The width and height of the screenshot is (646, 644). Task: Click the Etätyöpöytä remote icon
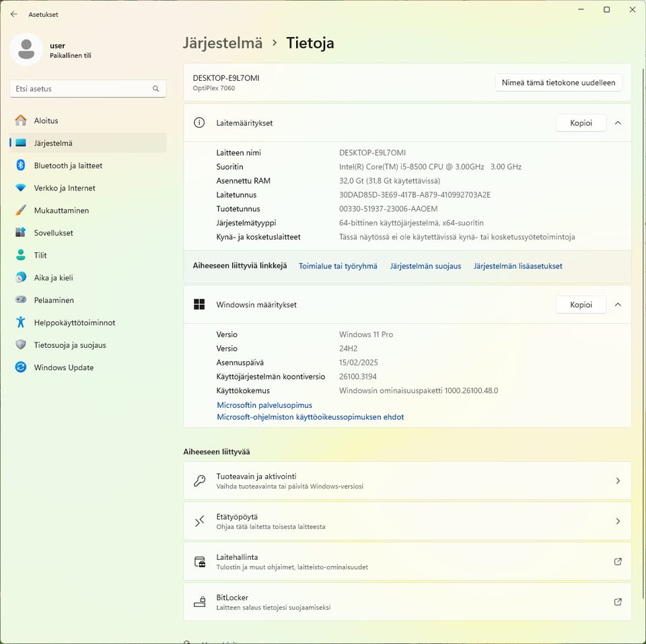(199, 522)
